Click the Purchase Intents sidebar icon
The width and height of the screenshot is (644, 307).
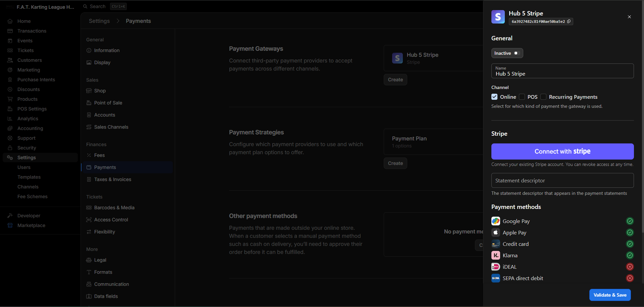pos(10,80)
